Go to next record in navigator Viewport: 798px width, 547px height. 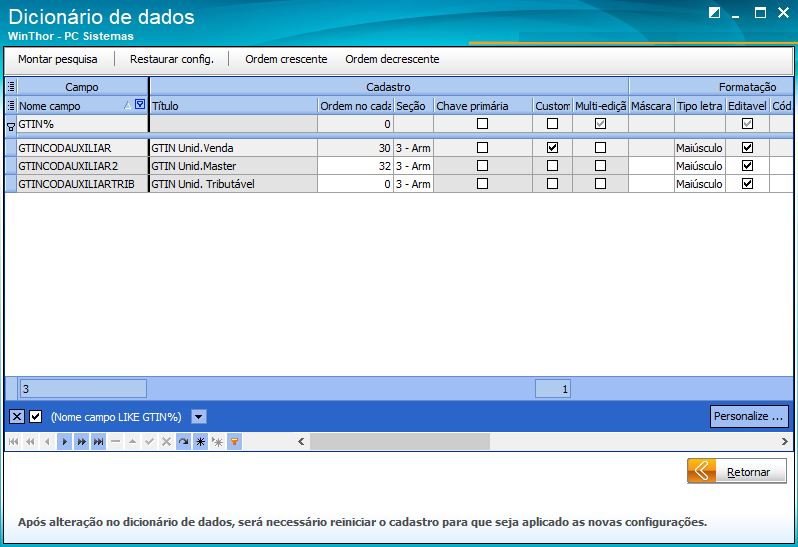(64, 442)
